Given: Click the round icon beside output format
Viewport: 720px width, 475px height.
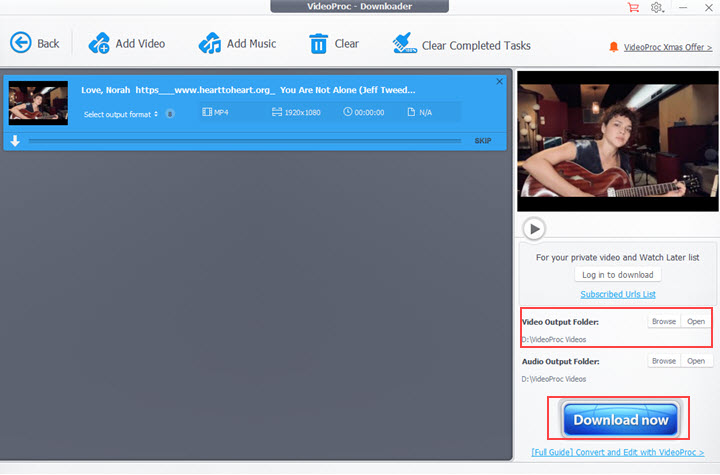Looking at the screenshot, I should [x=170, y=114].
